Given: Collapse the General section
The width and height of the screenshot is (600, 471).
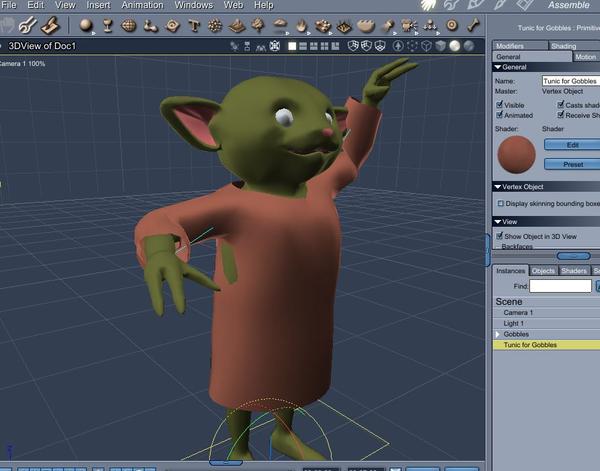Looking at the screenshot, I should click(x=498, y=67).
